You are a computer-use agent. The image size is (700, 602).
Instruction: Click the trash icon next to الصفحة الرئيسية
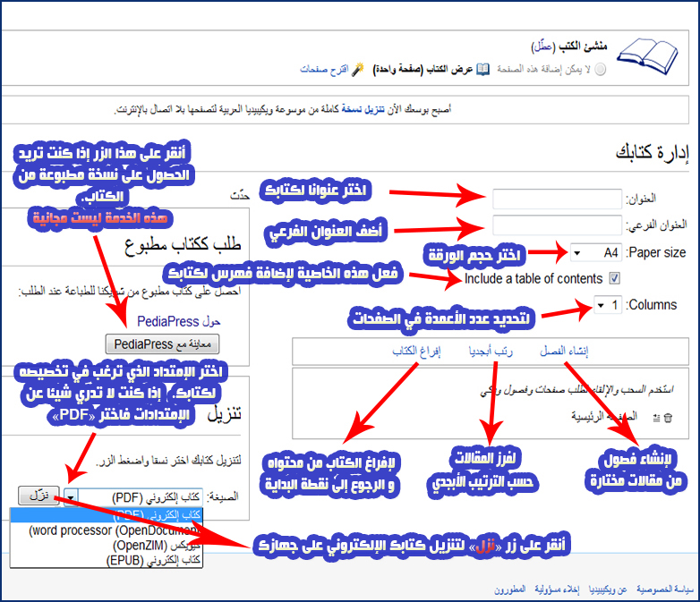tap(668, 418)
